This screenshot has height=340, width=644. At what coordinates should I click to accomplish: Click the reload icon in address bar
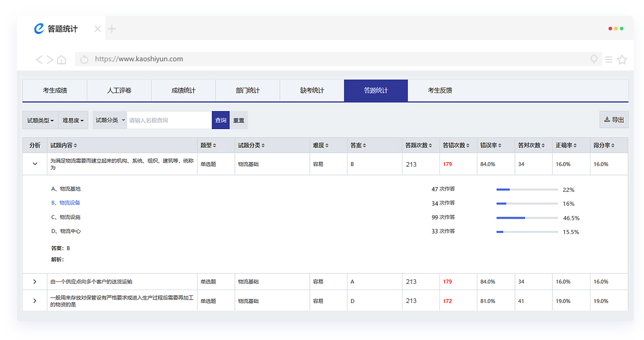click(x=85, y=60)
